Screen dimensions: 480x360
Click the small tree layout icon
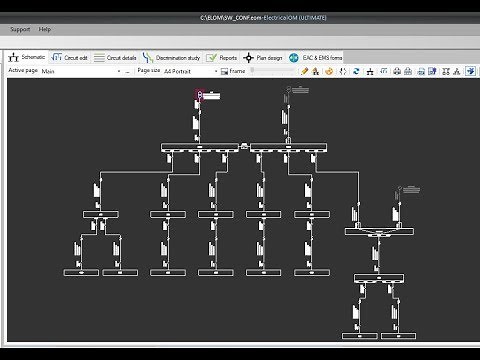457,71
